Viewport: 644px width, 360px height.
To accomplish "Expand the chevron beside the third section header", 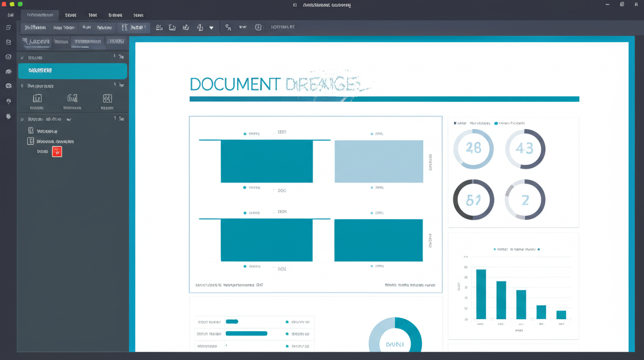I will pos(69,120).
